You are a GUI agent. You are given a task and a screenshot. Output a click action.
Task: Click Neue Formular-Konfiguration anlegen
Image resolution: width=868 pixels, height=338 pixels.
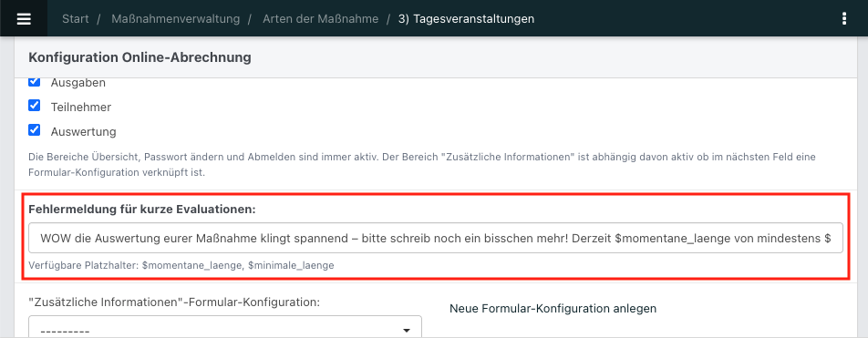tap(553, 309)
